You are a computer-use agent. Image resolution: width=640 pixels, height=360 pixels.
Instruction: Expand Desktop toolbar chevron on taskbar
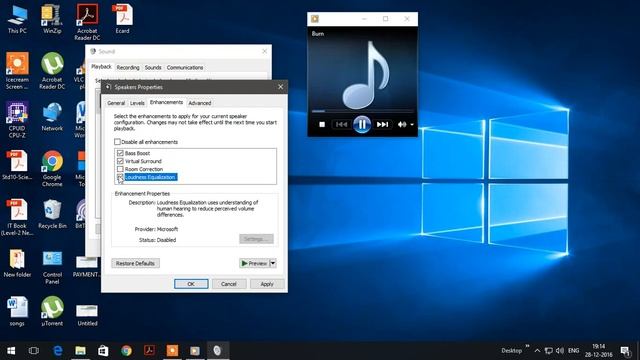[x=527, y=346]
